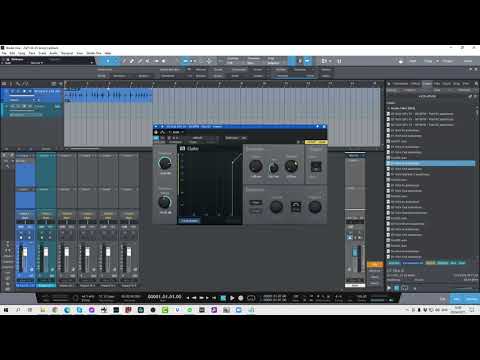This screenshot has width=480, height=360.
Task: Open File Explorer from the taskbar
Action: [43, 310]
